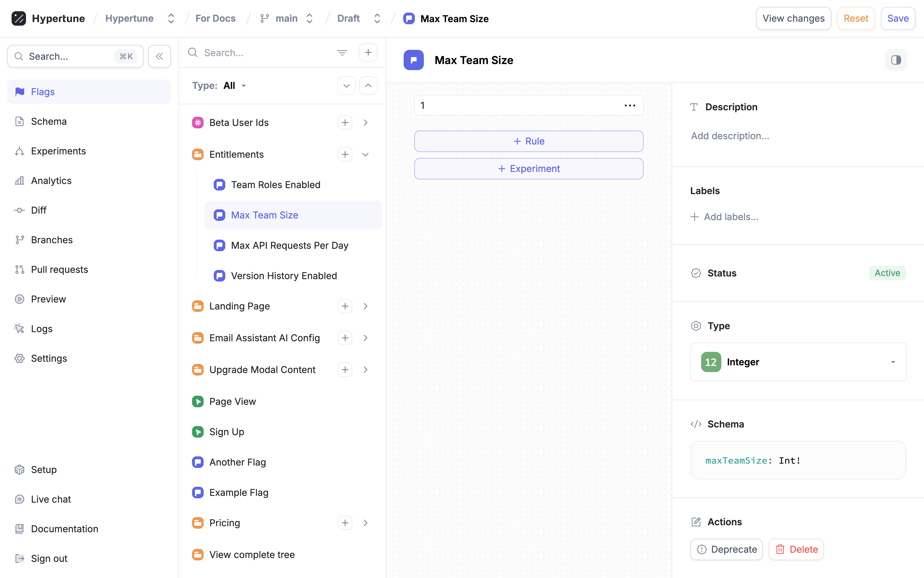Screen dimensions: 924x578
Task: Toggle the right details panel icon
Action: 896,60
